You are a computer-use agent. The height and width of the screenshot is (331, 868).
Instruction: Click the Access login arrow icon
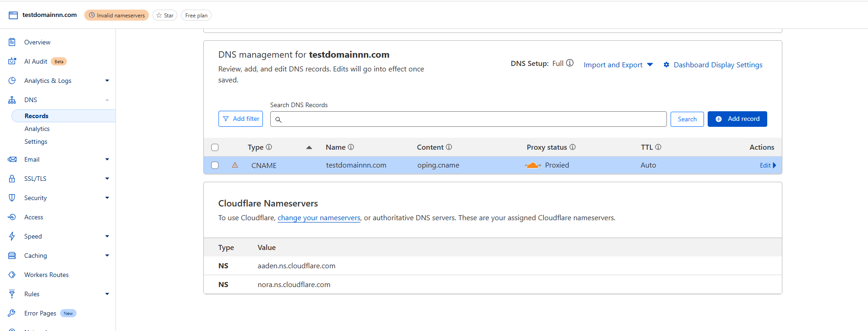click(12, 217)
